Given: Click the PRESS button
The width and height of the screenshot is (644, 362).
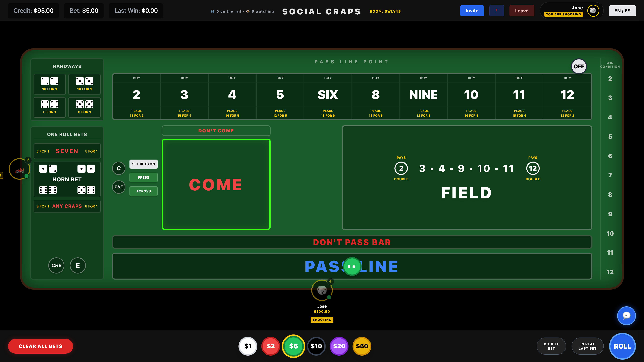Looking at the screenshot, I should tap(144, 178).
